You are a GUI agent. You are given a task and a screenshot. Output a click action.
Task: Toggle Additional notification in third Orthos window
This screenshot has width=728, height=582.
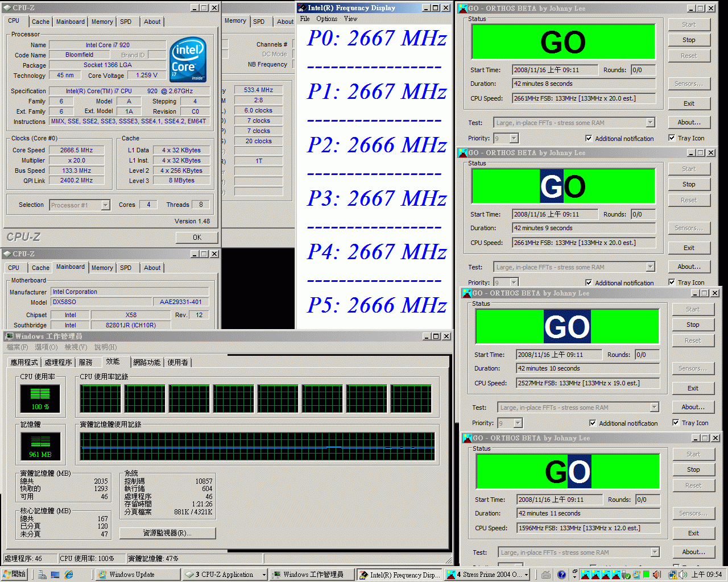[x=593, y=423]
